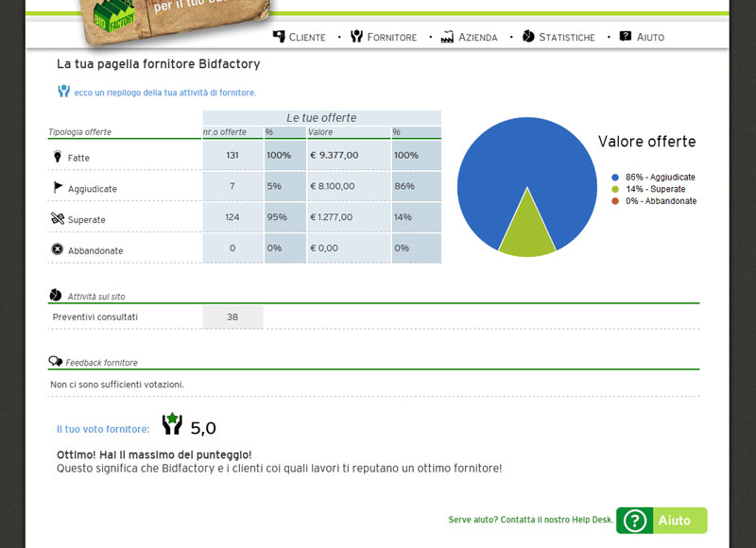Click the X circle icon for Abbandonate

[57, 249]
